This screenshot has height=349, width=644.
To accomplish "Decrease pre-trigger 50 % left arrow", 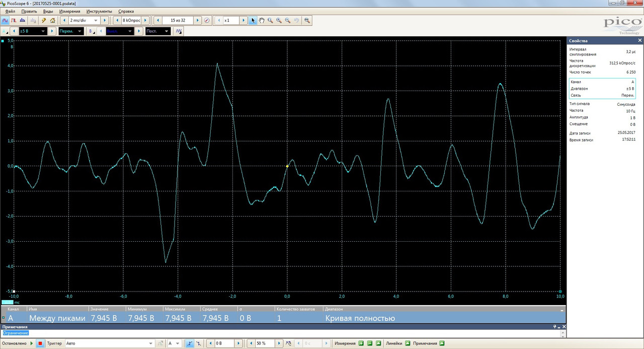I will pyautogui.click(x=251, y=343).
